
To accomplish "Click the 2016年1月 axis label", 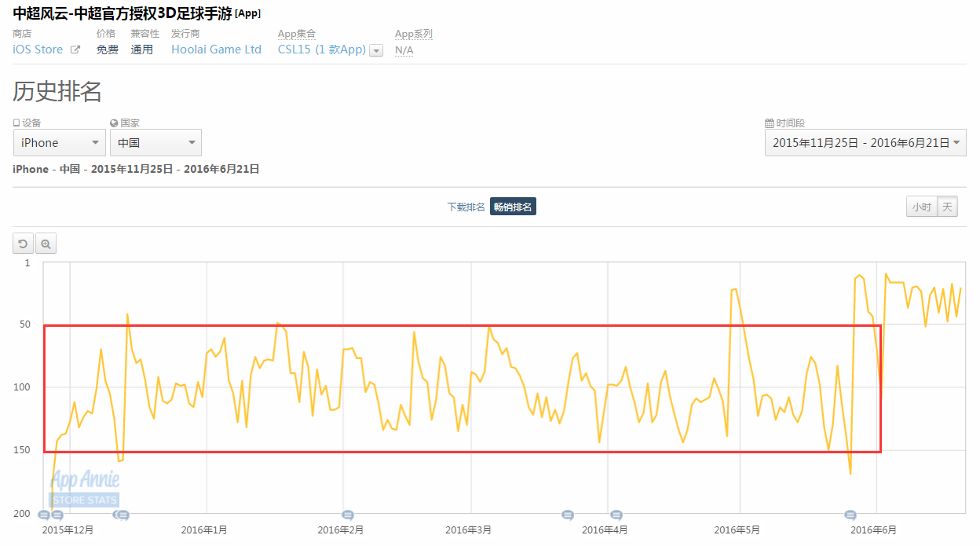I will [204, 530].
